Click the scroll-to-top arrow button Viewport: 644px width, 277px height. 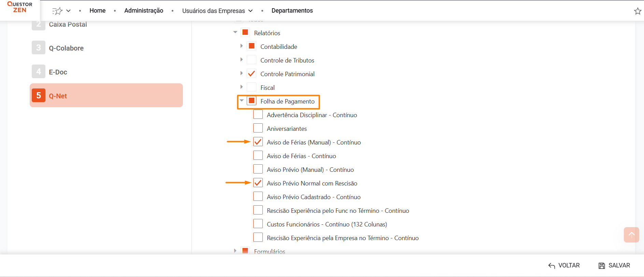[x=631, y=235]
